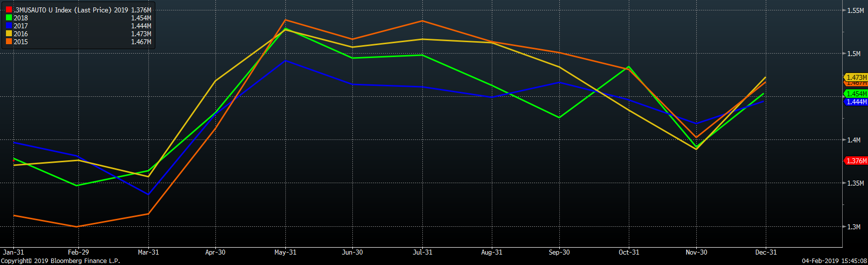Screen dimensions: 868x265
Task: Select the blue 1.444M price tag
Action: click(856, 102)
